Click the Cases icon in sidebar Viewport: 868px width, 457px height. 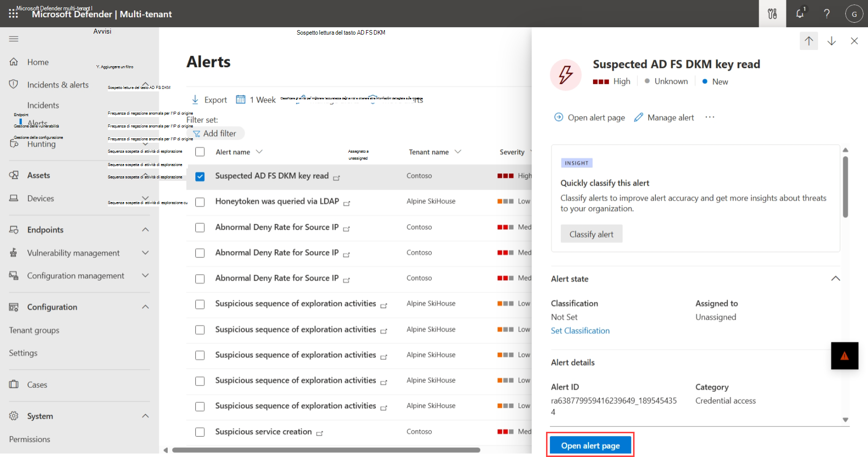(x=14, y=384)
